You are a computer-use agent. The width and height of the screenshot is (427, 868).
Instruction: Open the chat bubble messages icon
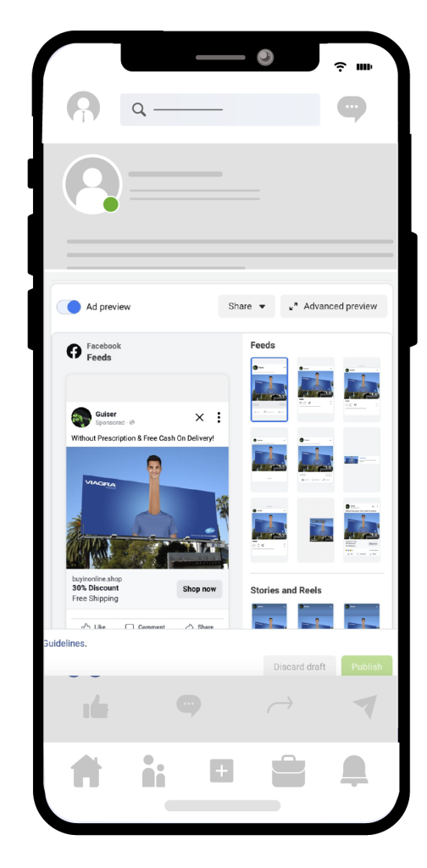(352, 108)
